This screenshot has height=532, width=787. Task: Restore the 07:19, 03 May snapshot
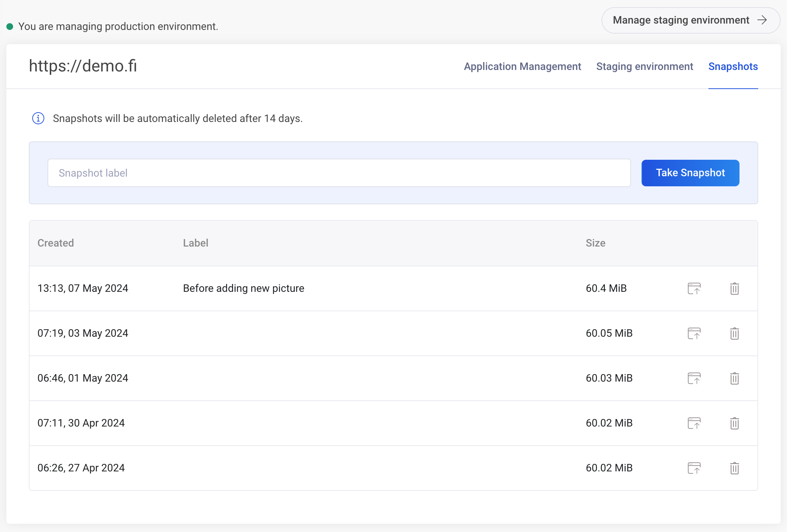pyautogui.click(x=694, y=333)
